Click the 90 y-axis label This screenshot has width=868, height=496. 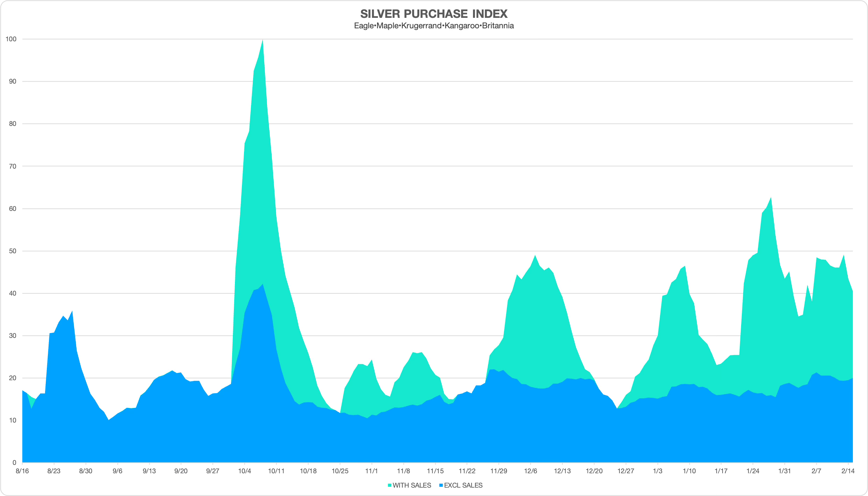point(13,82)
